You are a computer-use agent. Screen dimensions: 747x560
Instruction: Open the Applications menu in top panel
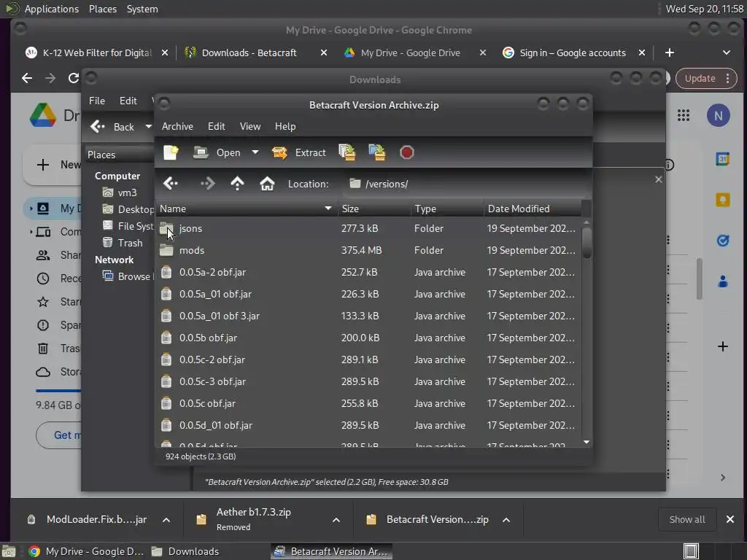(52, 9)
